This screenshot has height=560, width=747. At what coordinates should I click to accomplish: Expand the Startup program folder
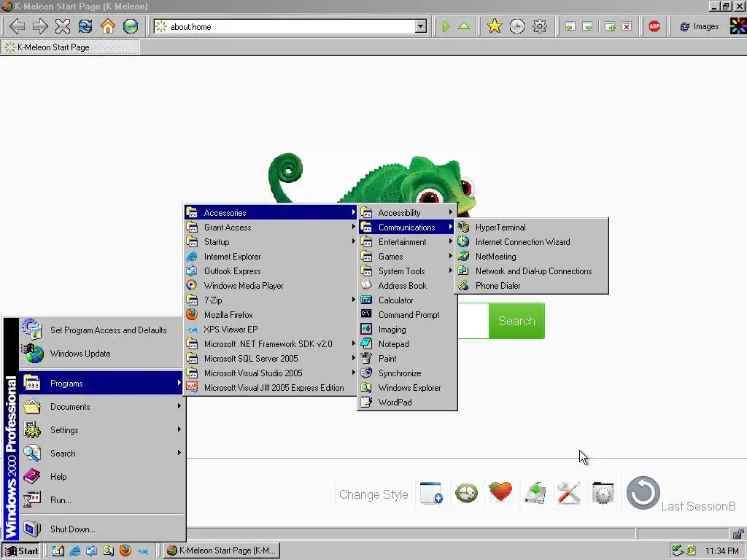(271, 242)
